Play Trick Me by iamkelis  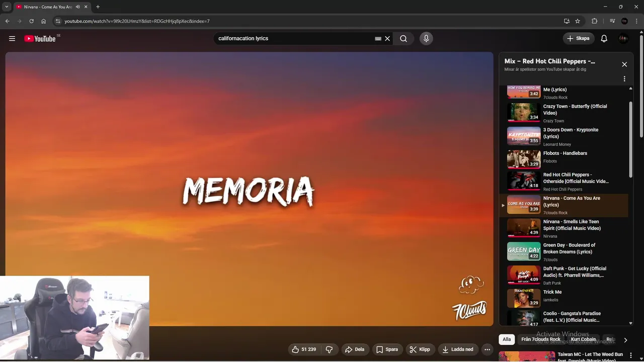click(563, 298)
